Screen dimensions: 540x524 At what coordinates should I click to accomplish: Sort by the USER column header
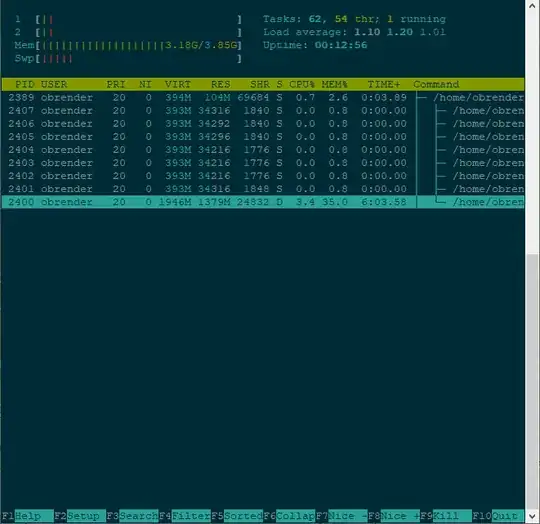click(54, 84)
